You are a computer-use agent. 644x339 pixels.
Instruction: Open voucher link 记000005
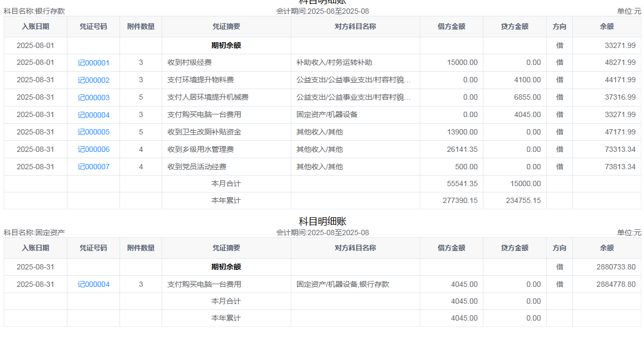93,132
